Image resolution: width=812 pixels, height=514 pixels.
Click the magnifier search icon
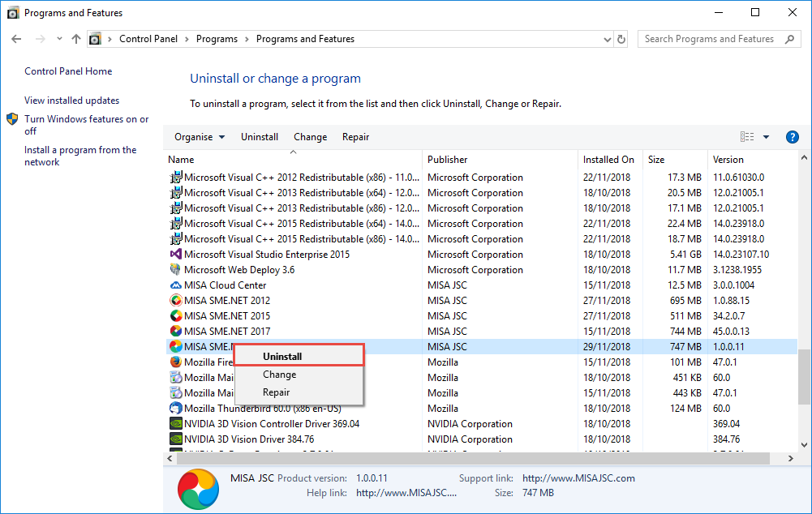tap(790, 39)
